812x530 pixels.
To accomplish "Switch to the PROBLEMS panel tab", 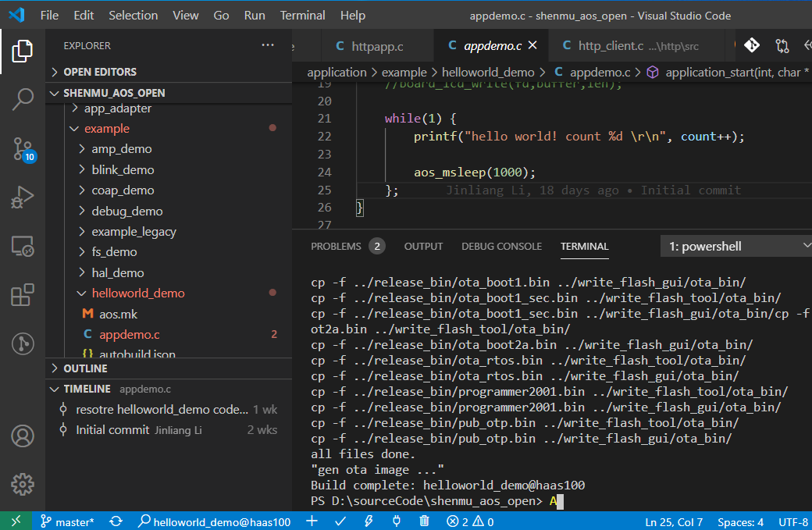I will click(x=347, y=247).
